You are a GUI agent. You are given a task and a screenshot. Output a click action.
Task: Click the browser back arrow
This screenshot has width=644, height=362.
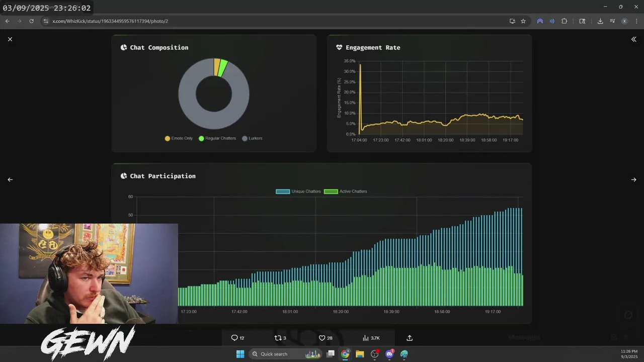(x=7, y=21)
